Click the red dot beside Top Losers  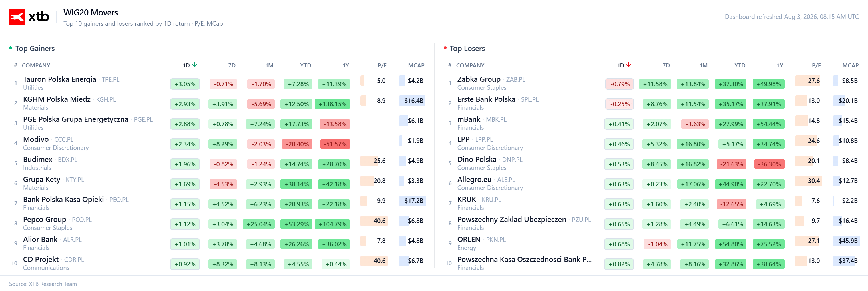point(445,48)
